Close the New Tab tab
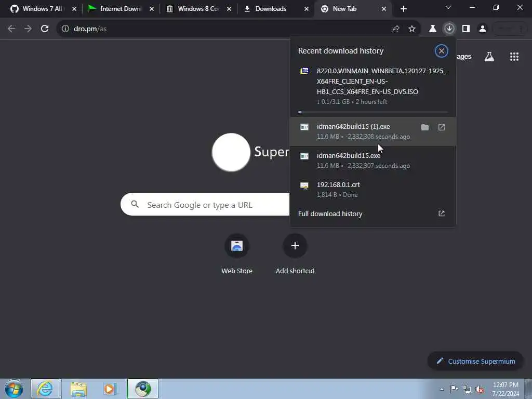The image size is (532, 399). pyautogui.click(x=384, y=9)
